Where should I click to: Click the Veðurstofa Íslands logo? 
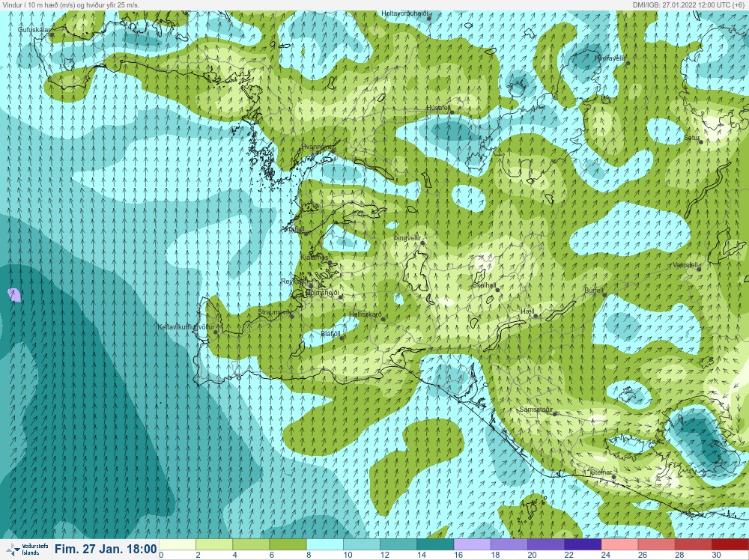27,550
